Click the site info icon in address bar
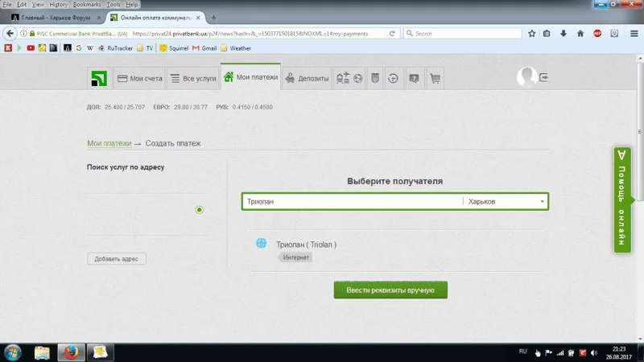The height and width of the screenshot is (362, 644). pyautogui.click(x=24, y=34)
